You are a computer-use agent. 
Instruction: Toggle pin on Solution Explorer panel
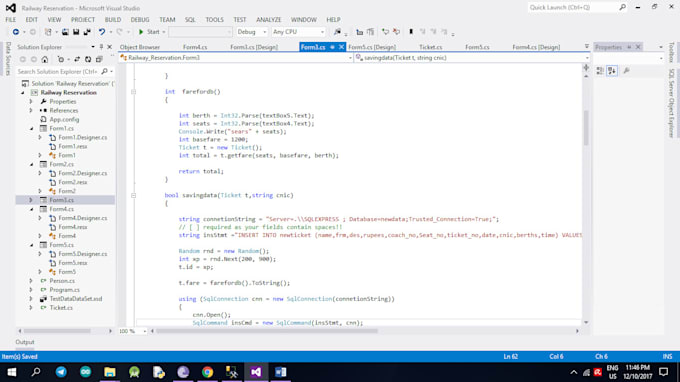point(101,47)
